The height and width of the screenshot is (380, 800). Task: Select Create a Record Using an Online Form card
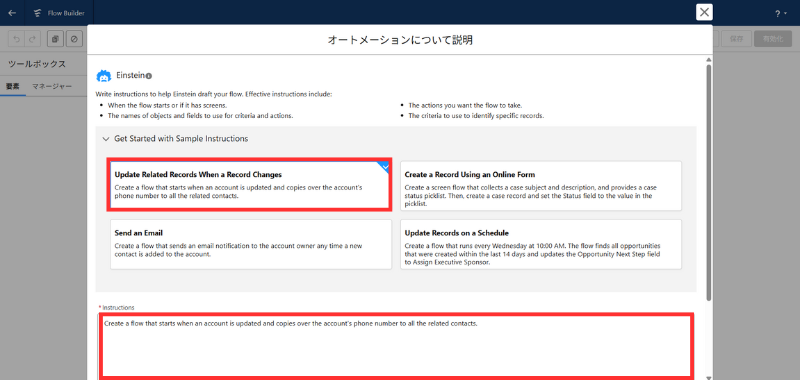point(541,186)
